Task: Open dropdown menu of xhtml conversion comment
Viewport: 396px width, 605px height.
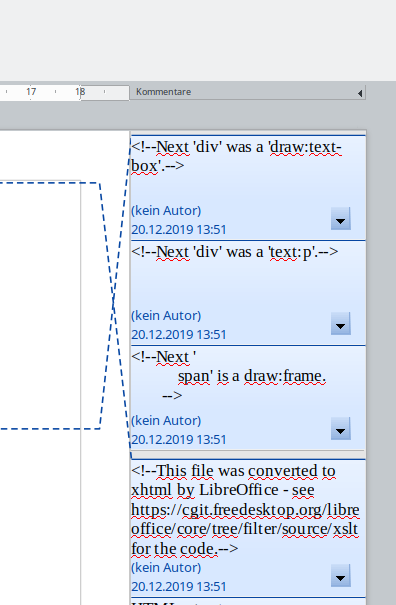Action: click(341, 576)
